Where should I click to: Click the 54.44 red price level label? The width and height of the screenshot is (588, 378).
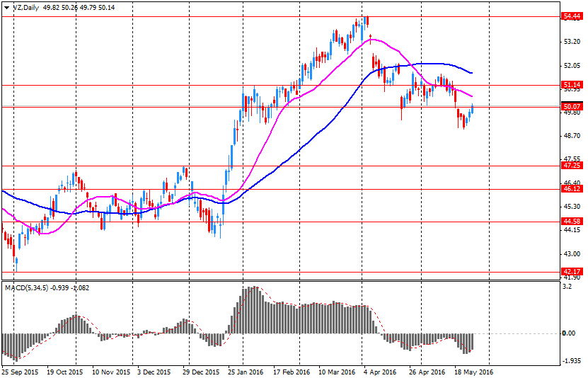572,16
